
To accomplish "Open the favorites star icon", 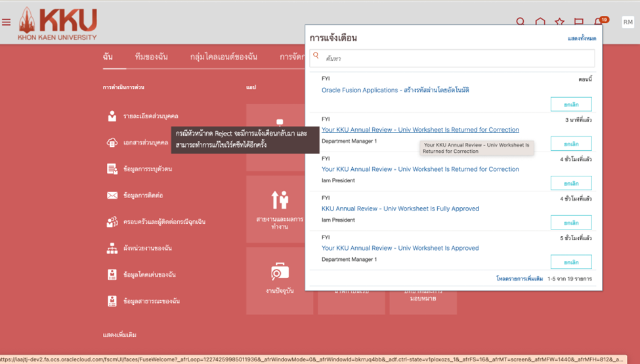I will pyautogui.click(x=559, y=23).
